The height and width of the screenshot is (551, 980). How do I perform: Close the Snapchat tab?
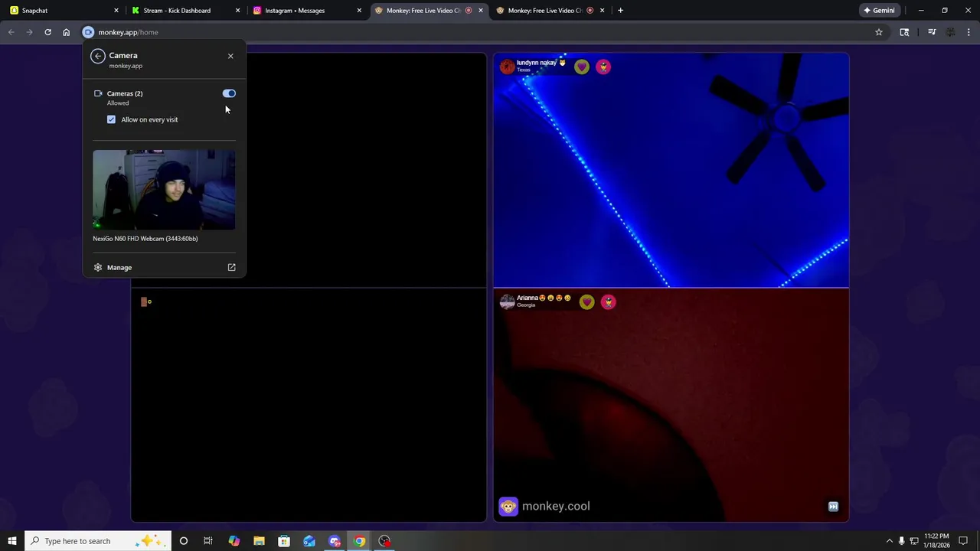(116, 11)
